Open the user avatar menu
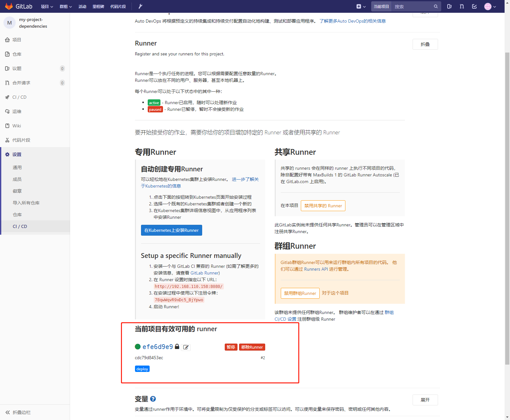510x420 pixels. tap(490, 6)
